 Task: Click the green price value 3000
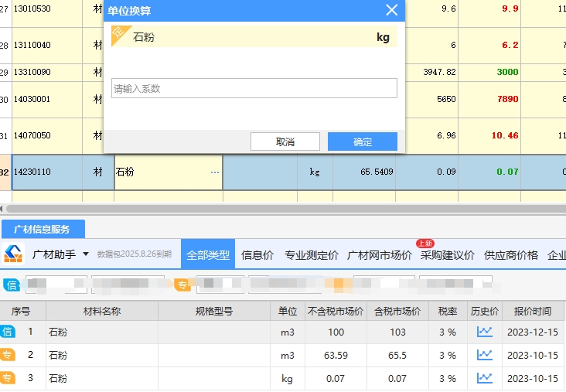(507, 72)
